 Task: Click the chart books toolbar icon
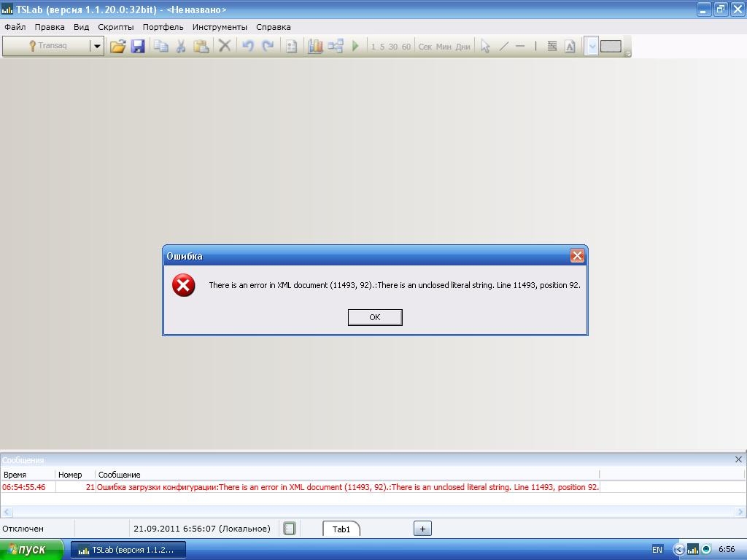(x=315, y=46)
